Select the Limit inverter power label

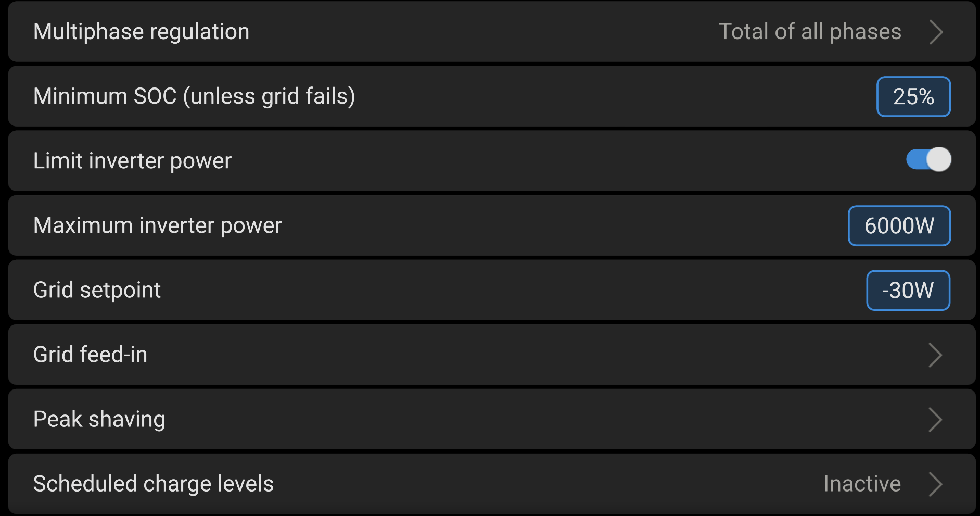(132, 161)
